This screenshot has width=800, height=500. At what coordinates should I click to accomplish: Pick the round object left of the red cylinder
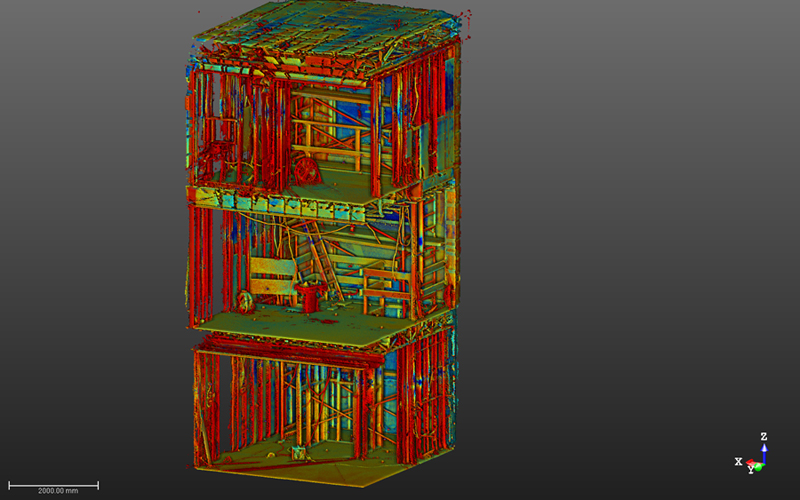pyautogui.click(x=246, y=300)
